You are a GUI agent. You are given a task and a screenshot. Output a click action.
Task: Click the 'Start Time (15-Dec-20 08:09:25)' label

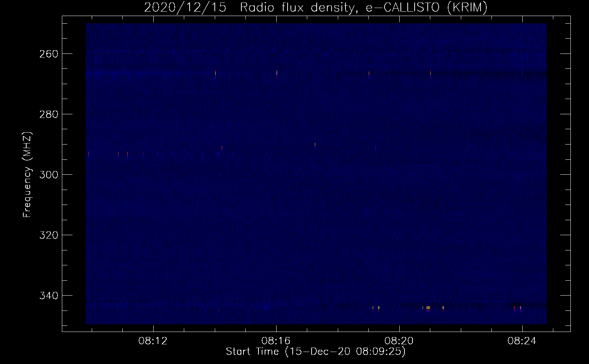pyautogui.click(x=316, y=352)
